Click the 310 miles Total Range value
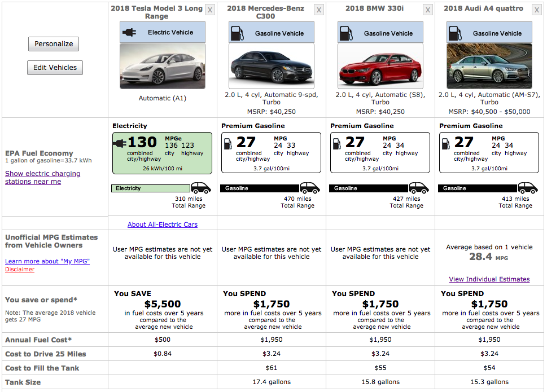The image size is (547, 392). 189,202
